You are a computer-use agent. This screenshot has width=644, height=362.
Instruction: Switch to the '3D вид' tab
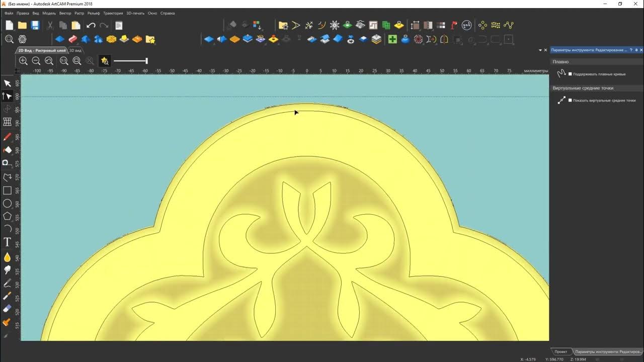75,50
